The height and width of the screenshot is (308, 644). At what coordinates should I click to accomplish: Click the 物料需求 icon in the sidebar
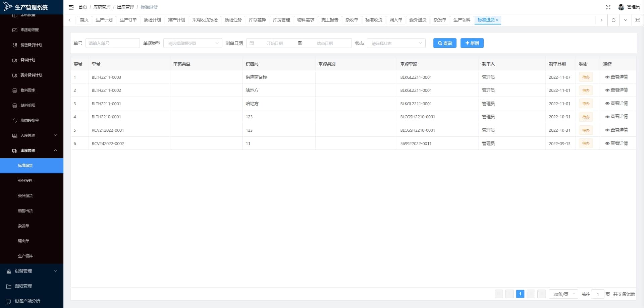pos(14,90)
